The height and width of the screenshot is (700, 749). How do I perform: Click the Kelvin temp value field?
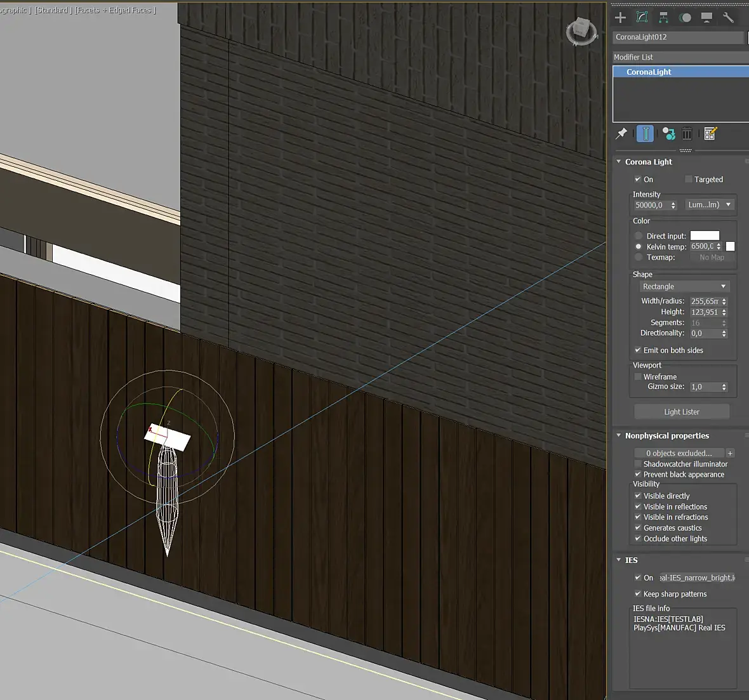(x=702, y=246)
